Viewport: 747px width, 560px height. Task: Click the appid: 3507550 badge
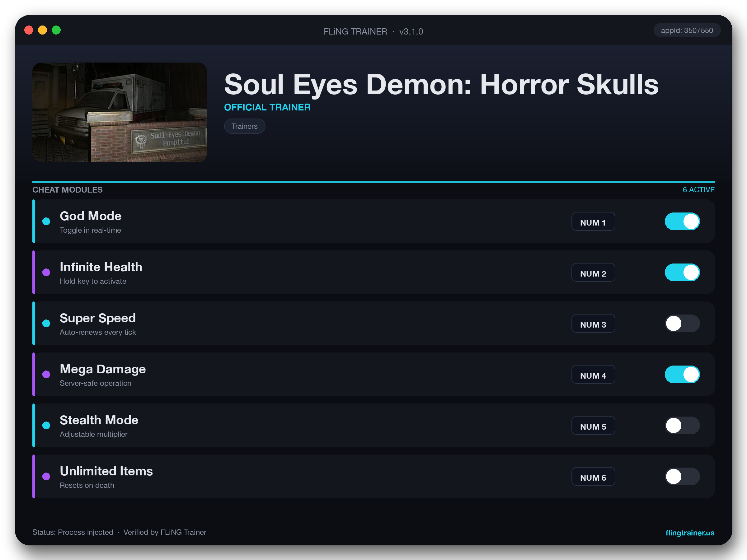click(x=687, y=30)
